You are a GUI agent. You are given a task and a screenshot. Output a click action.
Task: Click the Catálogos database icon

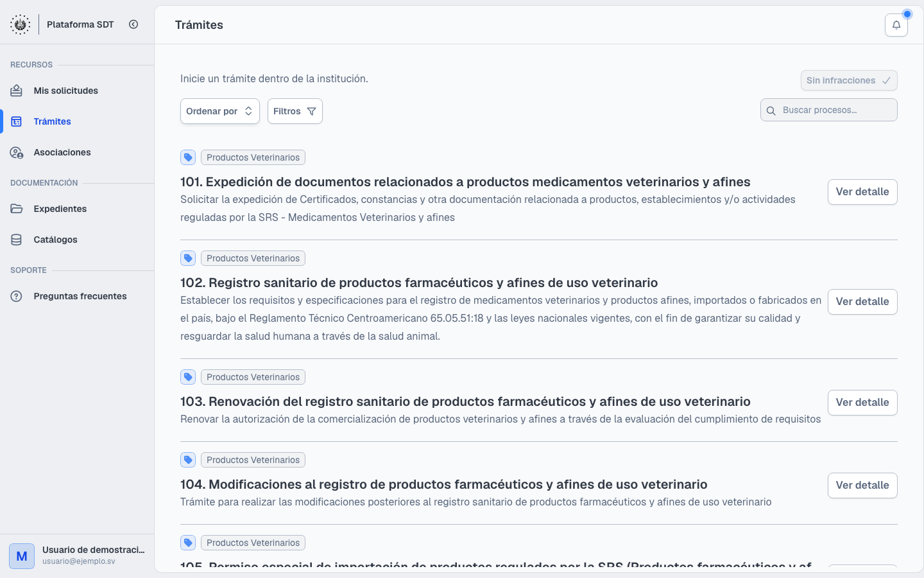pos(17,240)
